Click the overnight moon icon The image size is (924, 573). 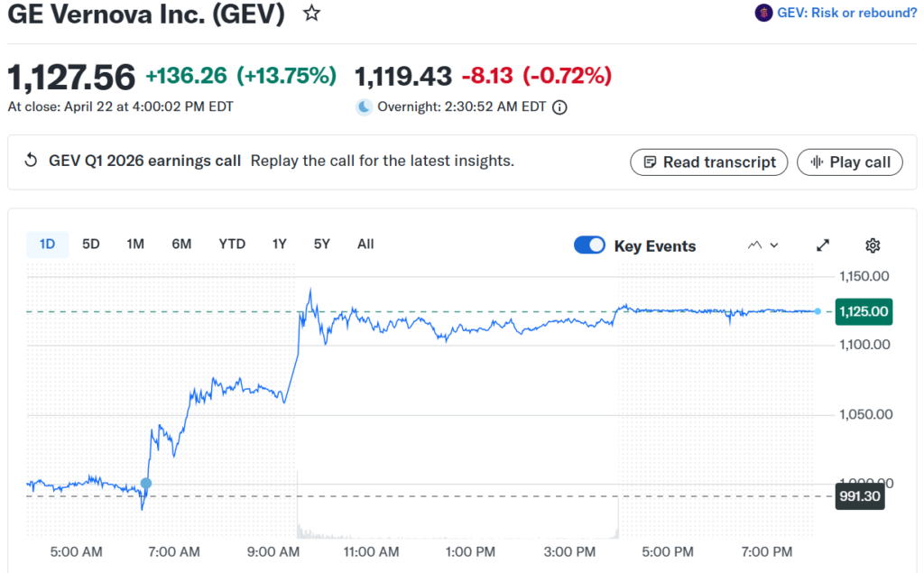pos(364,107)
